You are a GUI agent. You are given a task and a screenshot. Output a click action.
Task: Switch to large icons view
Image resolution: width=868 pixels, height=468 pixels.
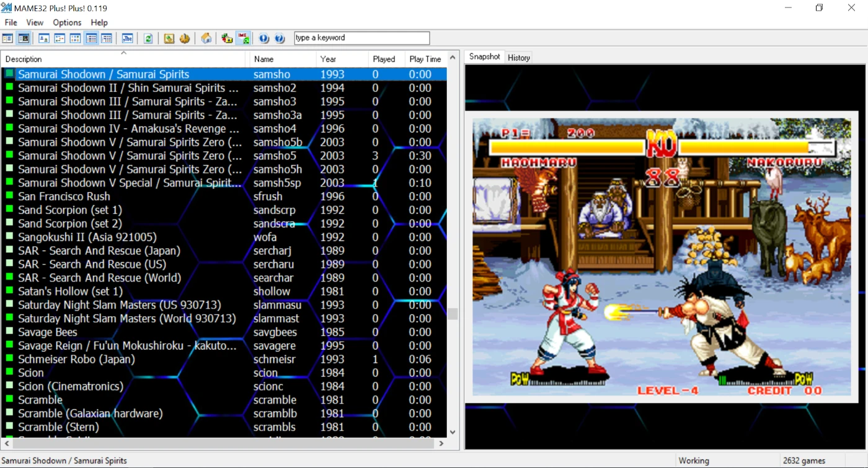[x=44, y=38]
